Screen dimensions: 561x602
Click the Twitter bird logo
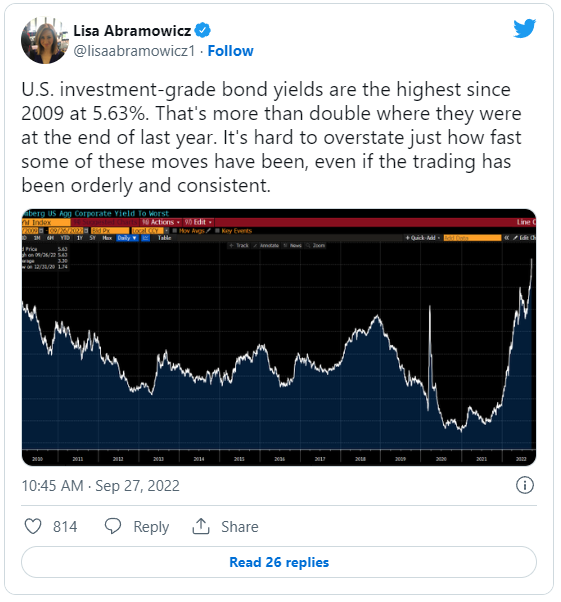click(525, 28)
